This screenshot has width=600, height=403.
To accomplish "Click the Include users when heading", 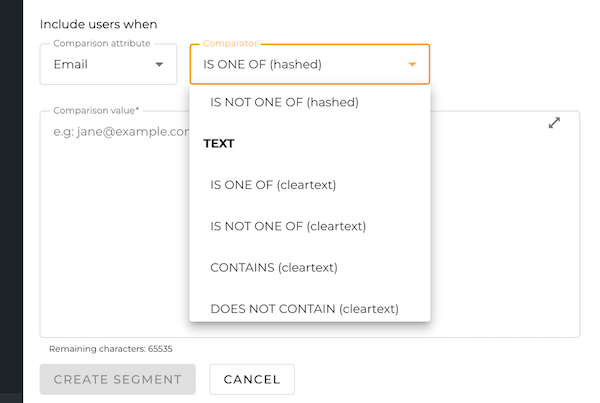I will click(99, 23).
